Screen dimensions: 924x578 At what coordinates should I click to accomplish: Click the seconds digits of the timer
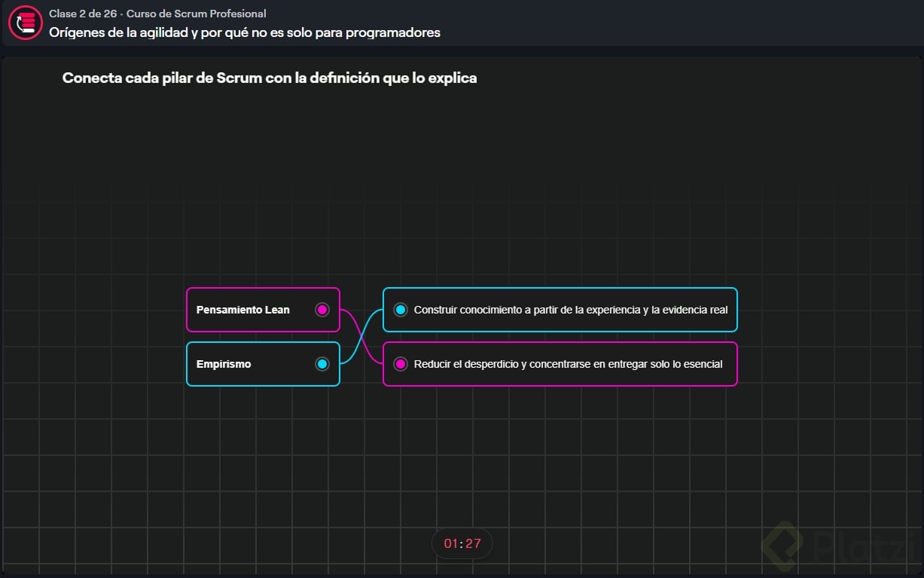click(x=474, y=543)
